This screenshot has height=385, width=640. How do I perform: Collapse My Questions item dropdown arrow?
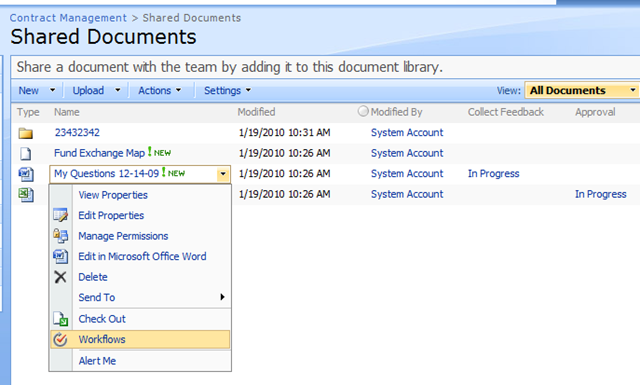(223, 174)
